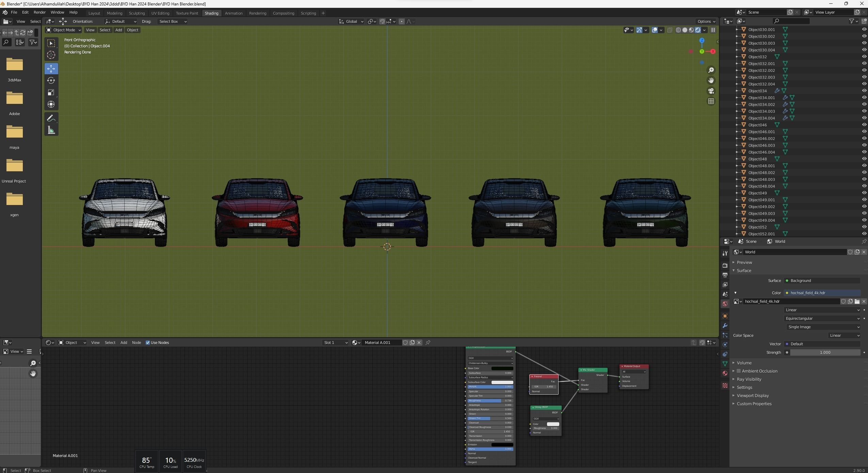The image size is (868, 473).
Task: Open Render properties tab icon
Action: click(x=725, y=265)
